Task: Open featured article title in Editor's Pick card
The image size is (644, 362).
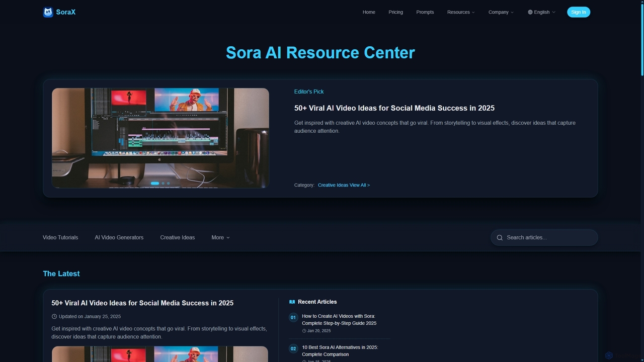Action: coord(394,108)
